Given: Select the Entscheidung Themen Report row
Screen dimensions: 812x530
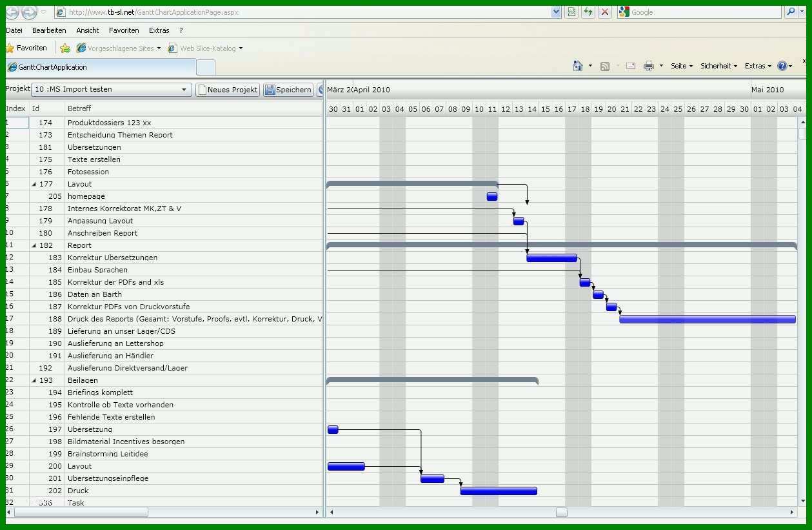Looking at the screenshot, I should click(x=164, y=135).
